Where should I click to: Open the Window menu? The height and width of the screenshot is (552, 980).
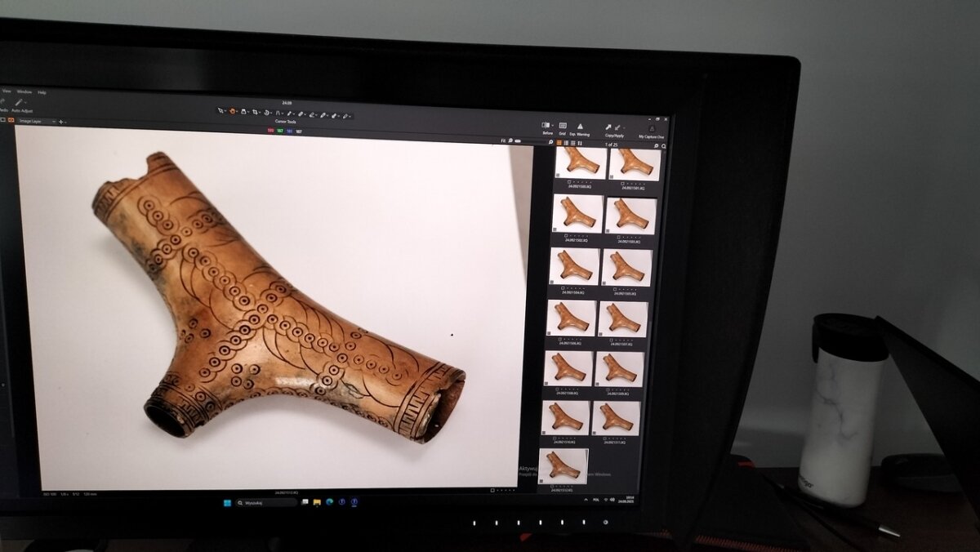[x=24, y=91]
